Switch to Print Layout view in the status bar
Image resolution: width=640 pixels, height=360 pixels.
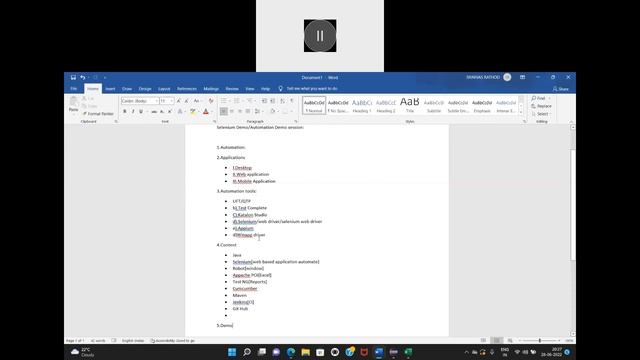point(497,340)
